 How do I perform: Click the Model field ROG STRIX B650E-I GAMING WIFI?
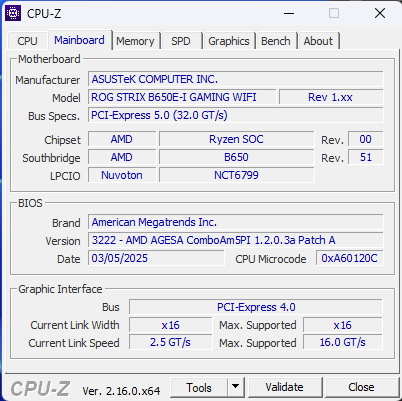(x=182, y=97)
